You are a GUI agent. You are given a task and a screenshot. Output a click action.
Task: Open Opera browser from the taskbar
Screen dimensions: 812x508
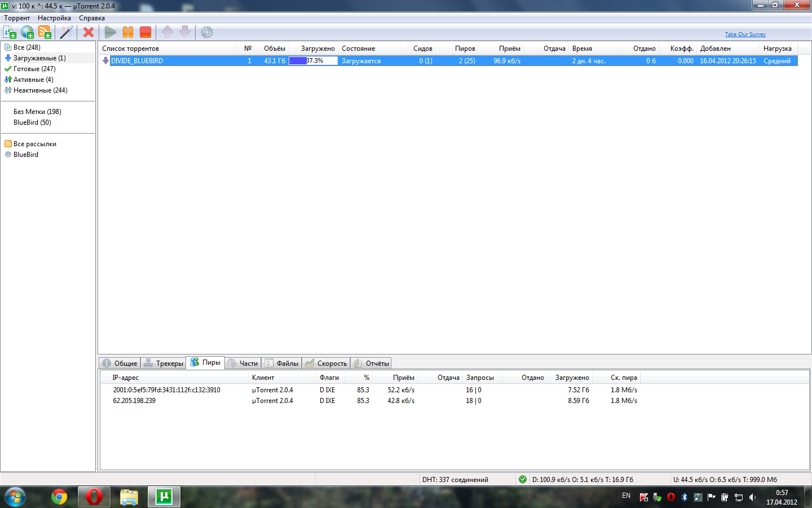pos(94,497)
